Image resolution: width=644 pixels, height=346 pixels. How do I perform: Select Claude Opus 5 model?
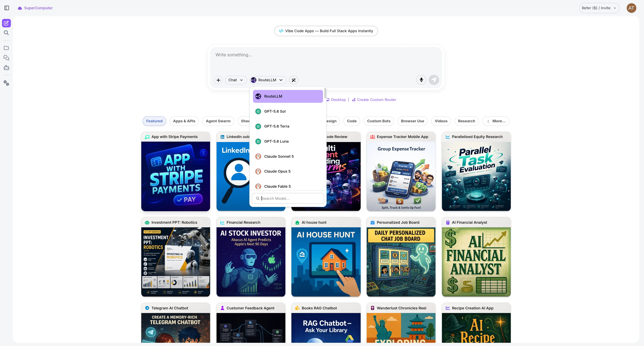pos(288,171)
